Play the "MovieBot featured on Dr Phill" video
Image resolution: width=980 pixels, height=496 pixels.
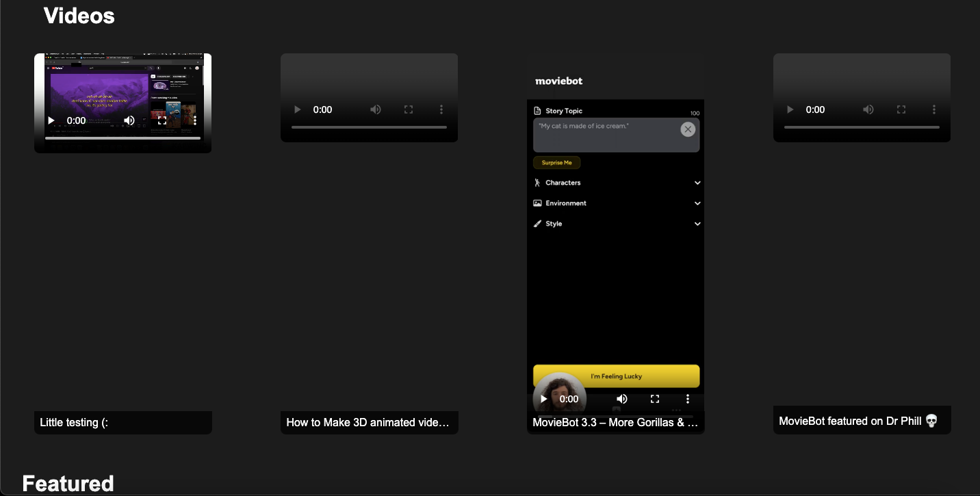click(x=790, y=109)
